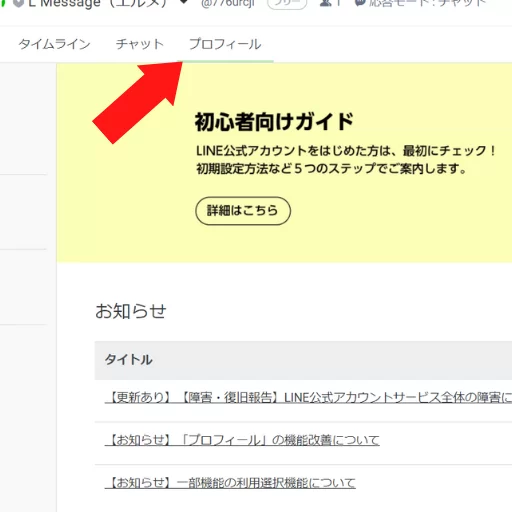This screenshot has width=512, height=512.
Task: Open the タイムライン tab
Action: pyautogui.click(x=54, y=44)
